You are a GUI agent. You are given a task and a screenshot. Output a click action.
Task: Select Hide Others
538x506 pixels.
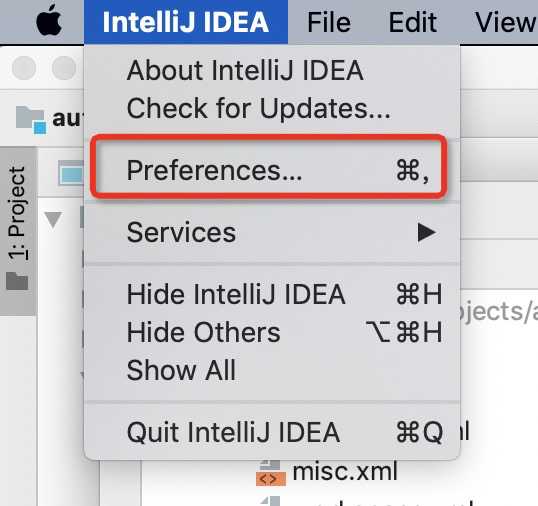(272, 332)
